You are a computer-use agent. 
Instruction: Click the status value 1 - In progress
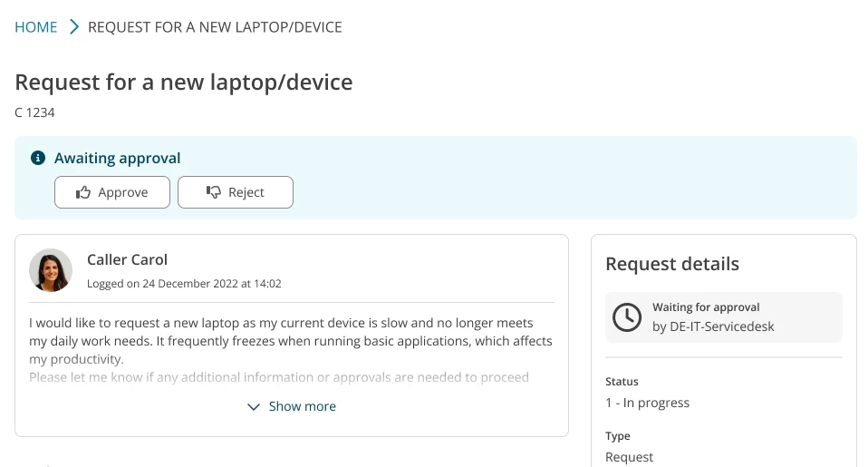tap(647, 403)
